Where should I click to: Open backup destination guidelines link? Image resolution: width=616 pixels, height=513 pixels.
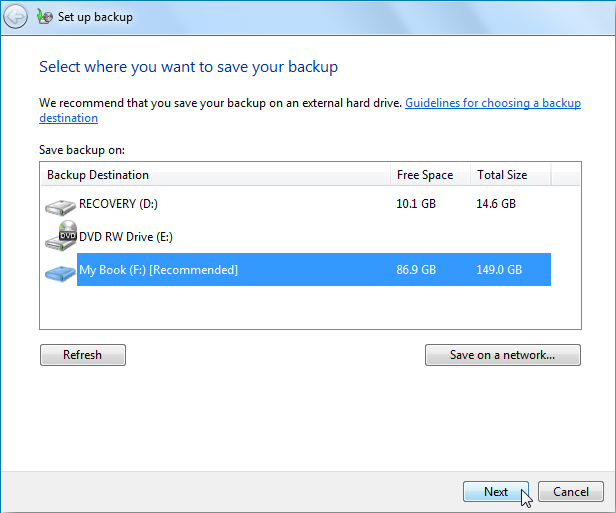pos(493,103)
